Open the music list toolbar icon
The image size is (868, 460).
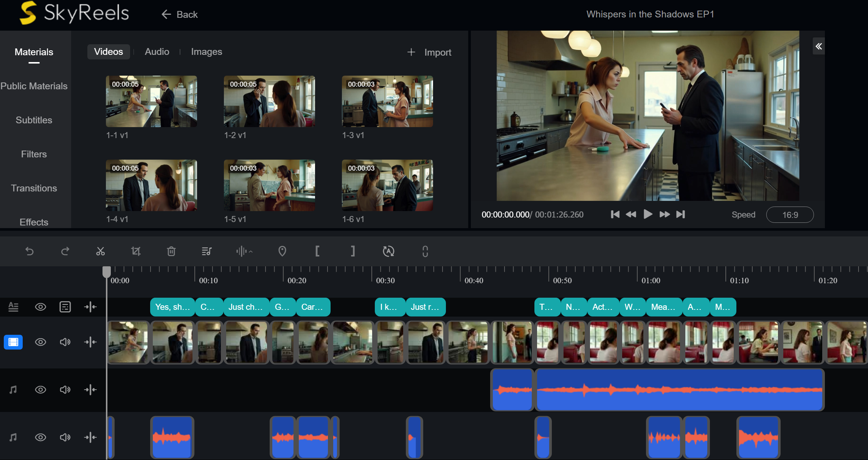point(207,251)
